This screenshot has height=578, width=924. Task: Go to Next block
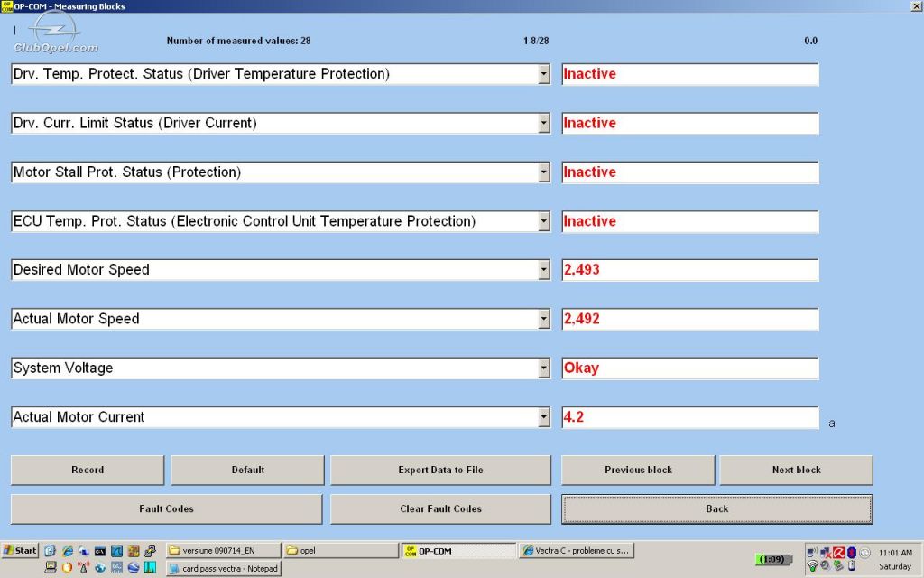point(796,470)
